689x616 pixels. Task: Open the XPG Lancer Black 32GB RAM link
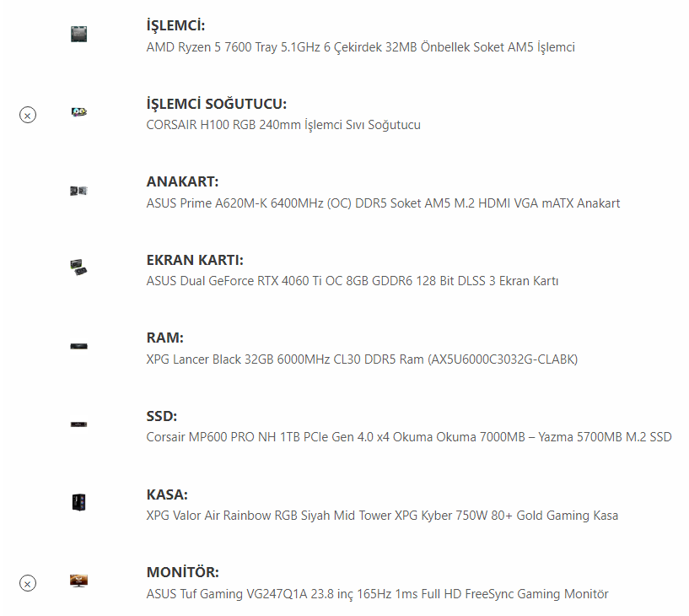pyautogui.click(x=362, y=359)
